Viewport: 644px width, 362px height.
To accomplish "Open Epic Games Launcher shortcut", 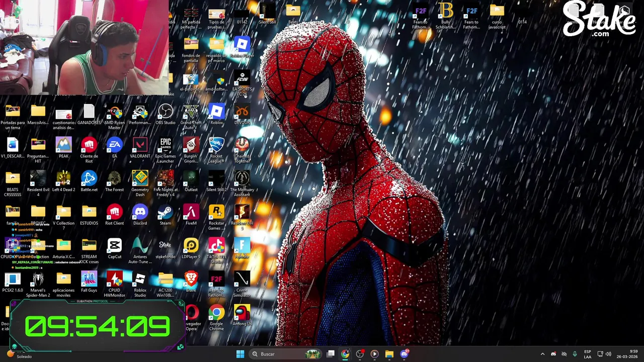I will [x=166, y=150].
